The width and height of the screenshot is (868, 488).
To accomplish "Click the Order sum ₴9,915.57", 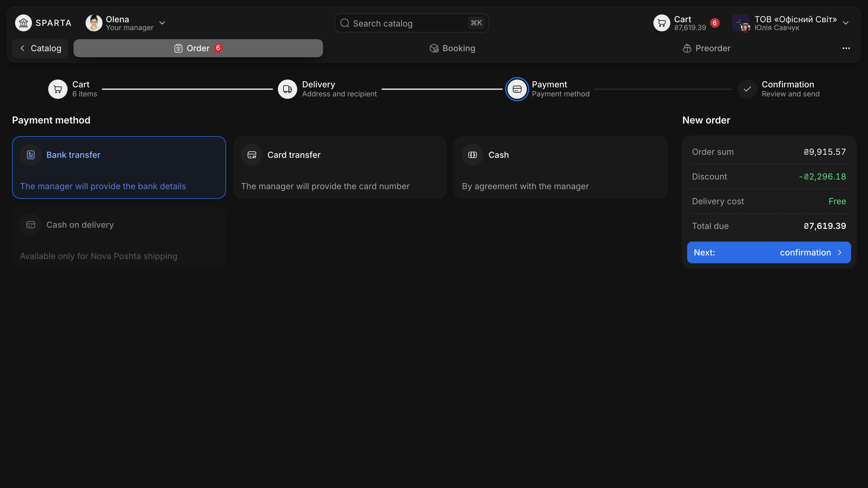I will click(x=825, y=152).
